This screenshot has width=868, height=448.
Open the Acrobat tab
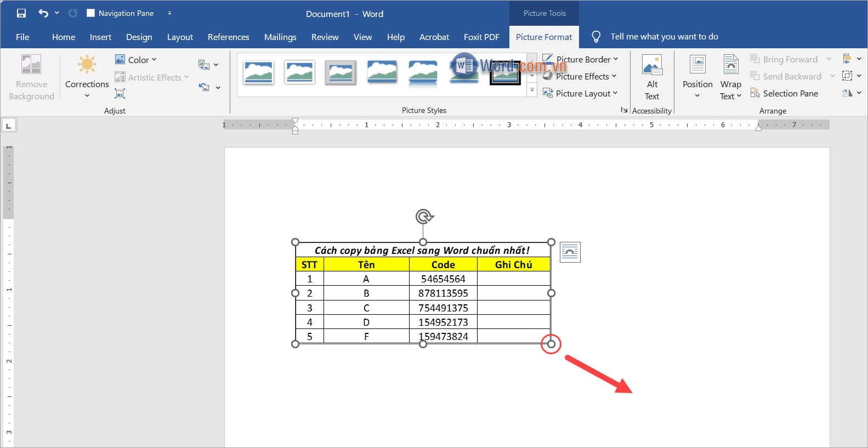[x=434, y=37]
